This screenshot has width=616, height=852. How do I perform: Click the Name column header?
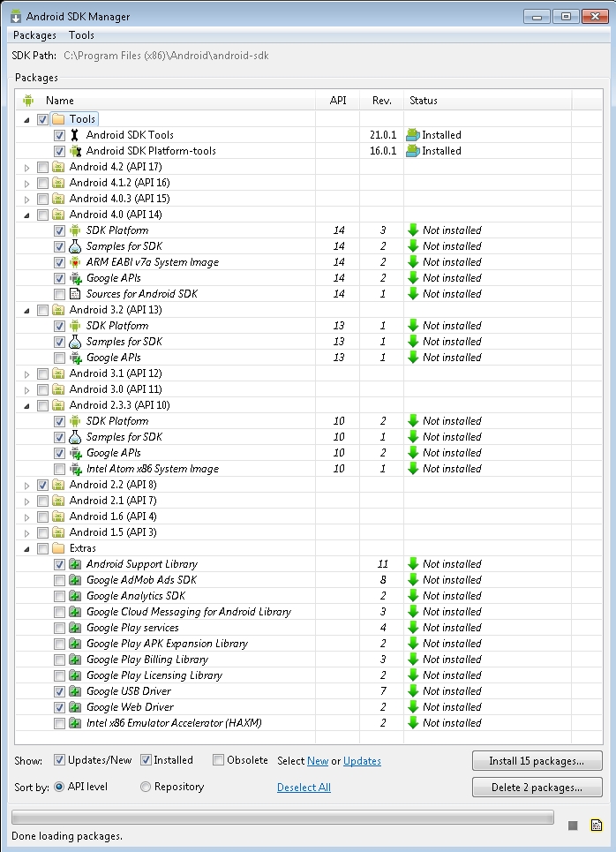pos(166,100)
